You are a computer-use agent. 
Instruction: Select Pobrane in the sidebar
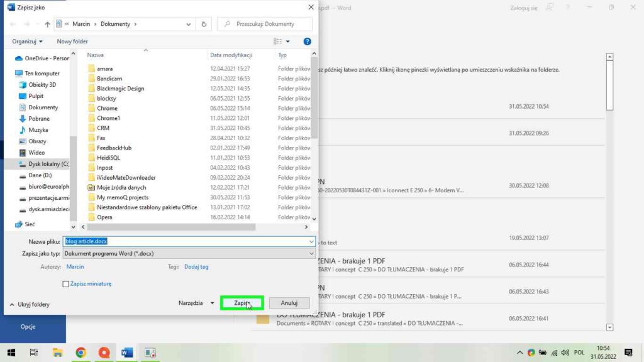(x=38, y=119)
